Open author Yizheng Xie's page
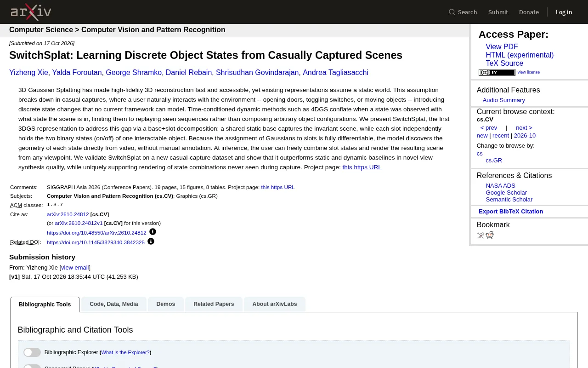 tap(28, 73)
